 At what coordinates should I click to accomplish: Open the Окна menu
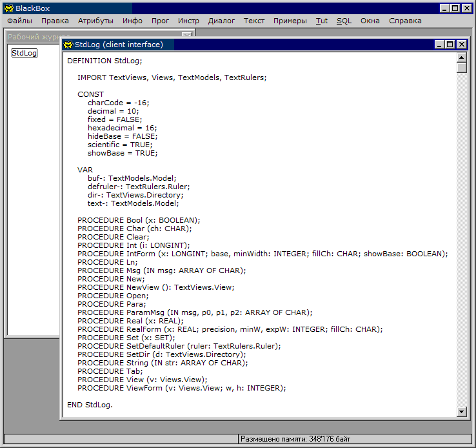tap(370, 21)
